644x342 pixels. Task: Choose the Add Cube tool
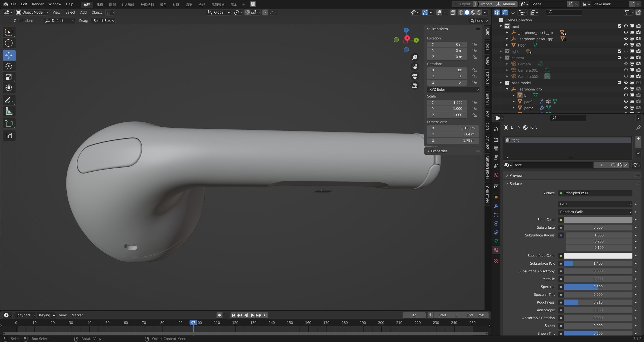pos(9,123)
